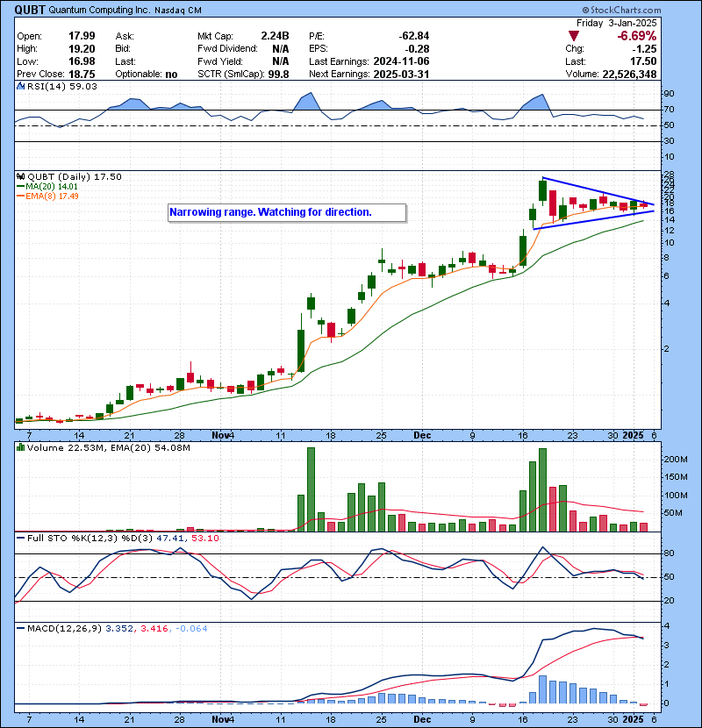The width and height of the screenshot is (702, 728).
Task: Click the EPS value -0.28
Action: coord(417,49)
